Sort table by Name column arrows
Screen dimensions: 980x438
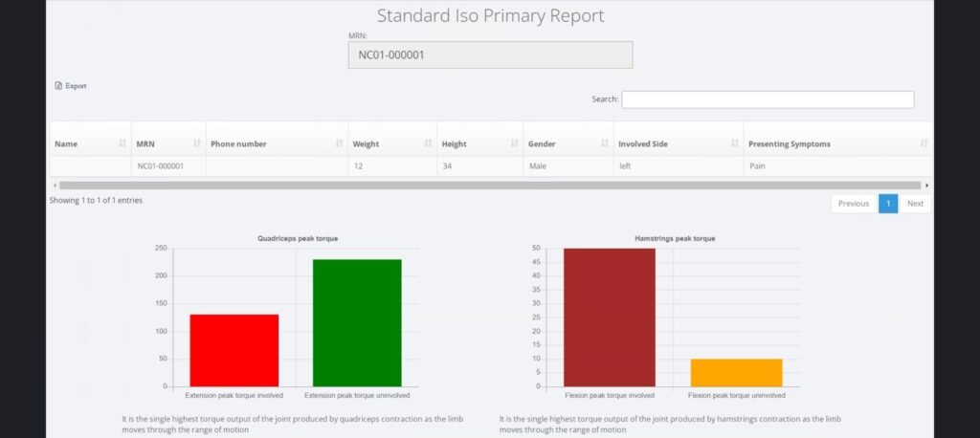[122, 143]
